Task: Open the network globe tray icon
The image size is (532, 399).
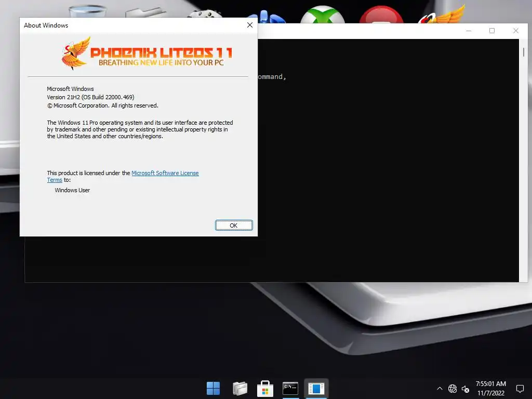Action: point(453,389)
